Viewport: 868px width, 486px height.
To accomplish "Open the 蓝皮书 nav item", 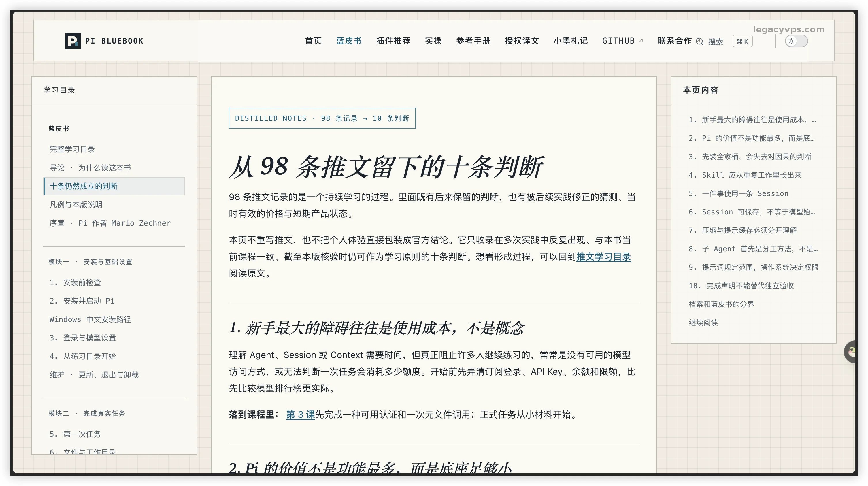I will 349,41.
